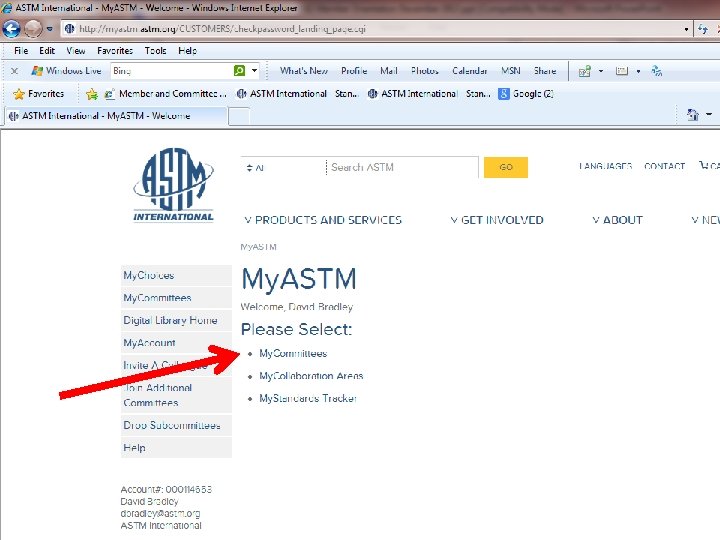The image size is (720, 540).
Task: Click the yellow GO search button
Action: tap(506, 167)
